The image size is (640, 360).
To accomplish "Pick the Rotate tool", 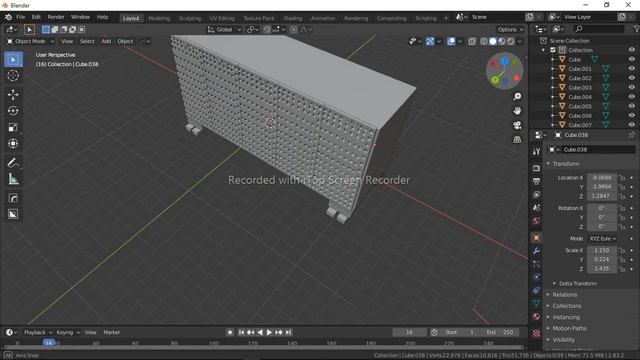I will (13, 111).
